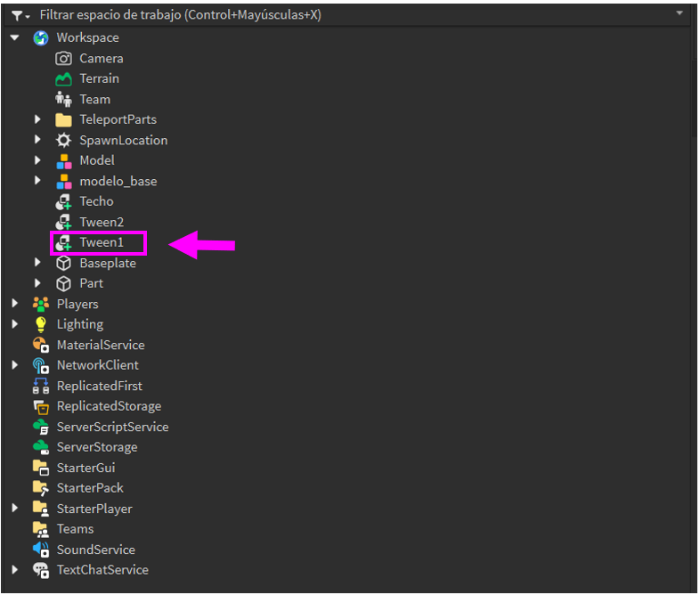This screenshot has height=595, width=700.
Task: Click the SoundService speaker icon
Action: pos(41,550)
